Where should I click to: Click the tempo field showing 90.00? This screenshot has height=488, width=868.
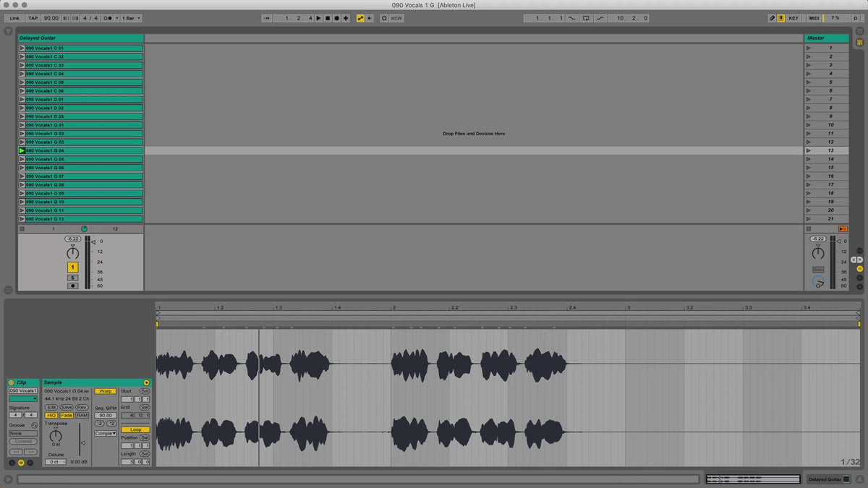tap(51, 18)
